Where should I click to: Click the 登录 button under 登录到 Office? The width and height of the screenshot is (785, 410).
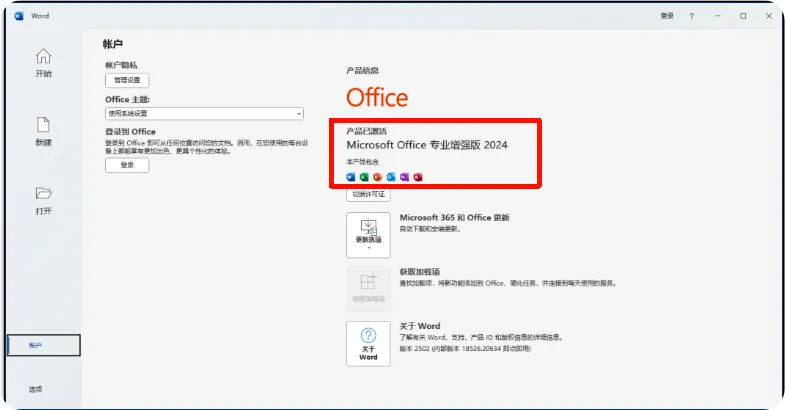(127, 165)
